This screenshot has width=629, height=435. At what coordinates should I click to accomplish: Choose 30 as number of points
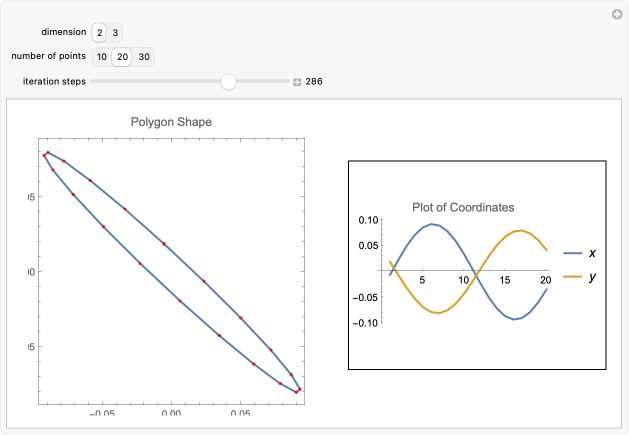pos(144,57)
